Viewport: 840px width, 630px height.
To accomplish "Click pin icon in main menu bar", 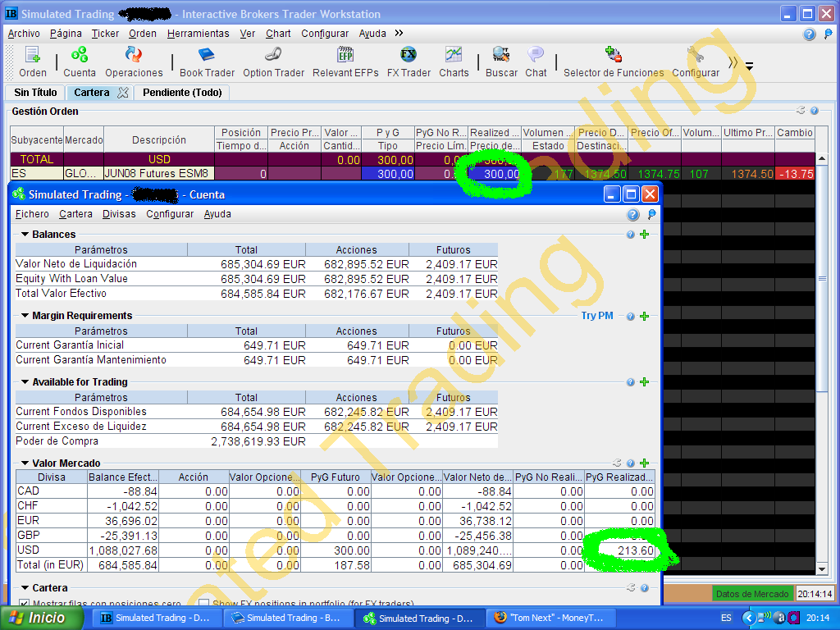I will [829, 34].
